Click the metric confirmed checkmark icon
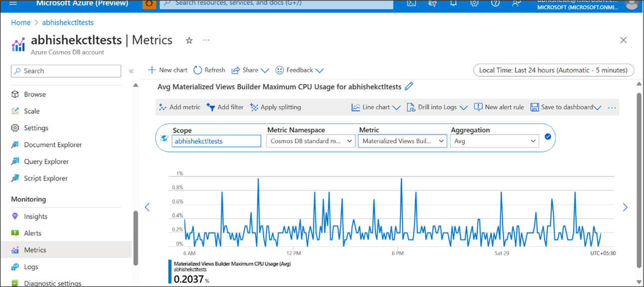 pyautogui.click(x=548, y=137)
